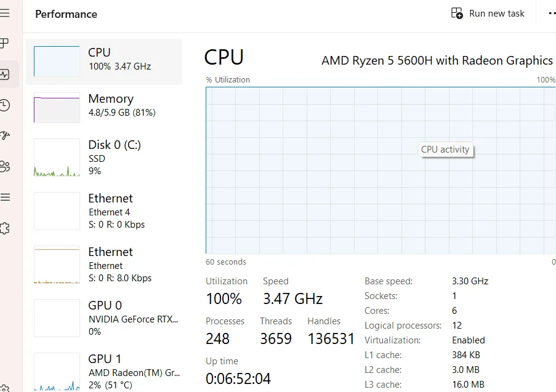Click the Memory mini graph thumbnail
This screenshot has height=392, width=556.
coord(57,108)
